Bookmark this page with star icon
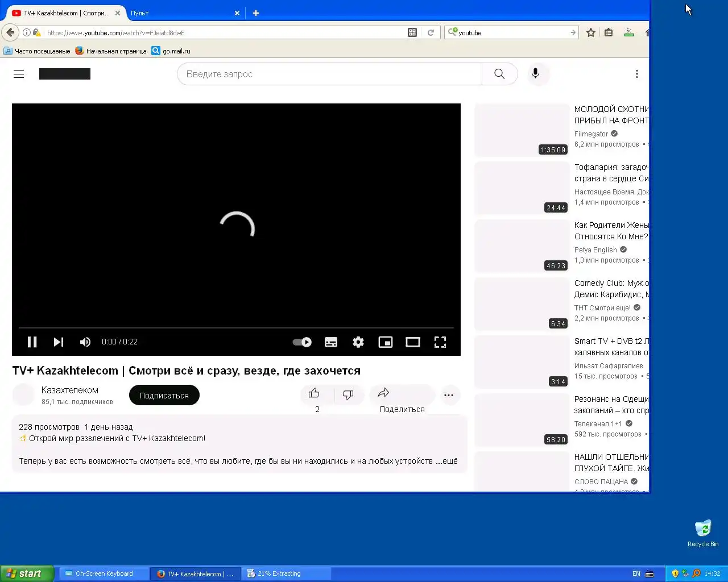Image resolution: width=728 pixels, height=582 pixels. (x=591, y=32)
